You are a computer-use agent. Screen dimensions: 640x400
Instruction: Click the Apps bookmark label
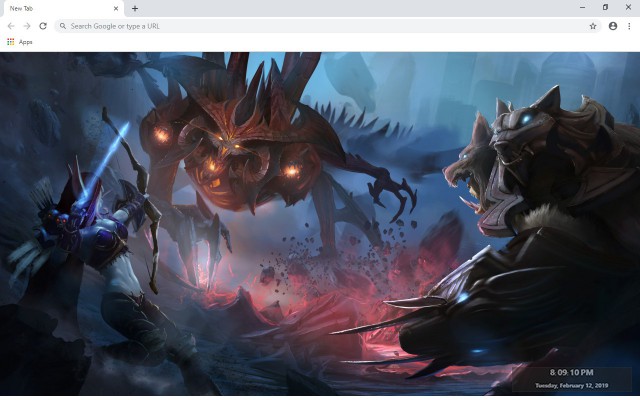(25, 42)
